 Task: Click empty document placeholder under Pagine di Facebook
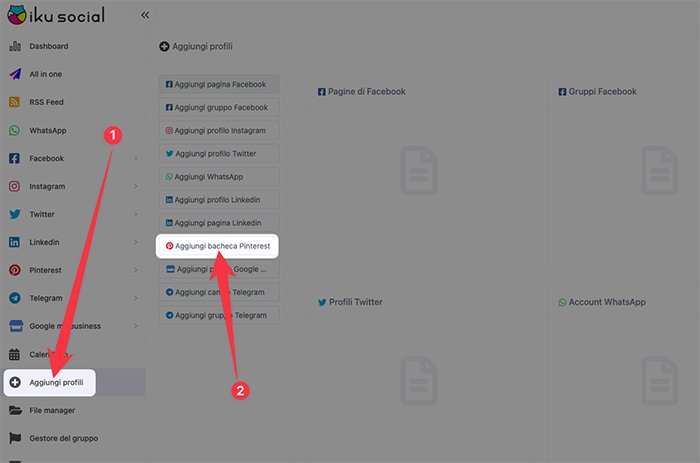(419, 170)
